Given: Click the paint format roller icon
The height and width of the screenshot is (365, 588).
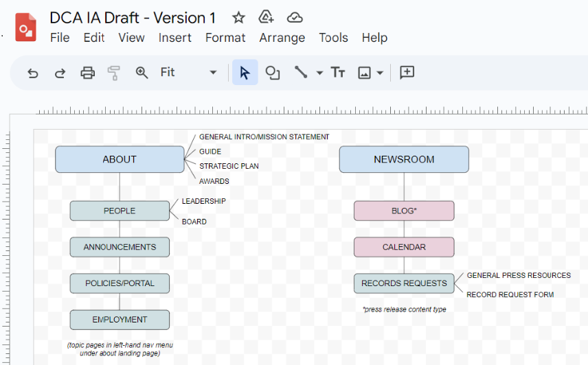Looking at the screenshot, I should click(114, 73).
